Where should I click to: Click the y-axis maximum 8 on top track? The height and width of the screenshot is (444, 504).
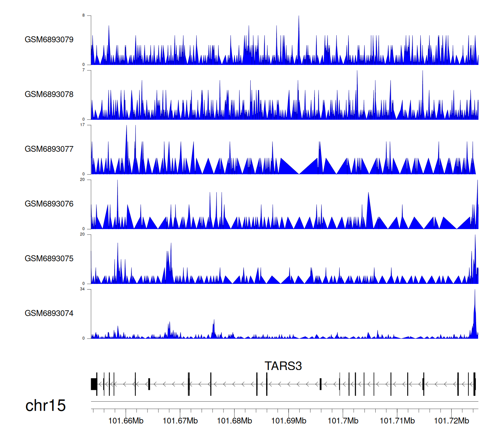click(x=84, y=15)
